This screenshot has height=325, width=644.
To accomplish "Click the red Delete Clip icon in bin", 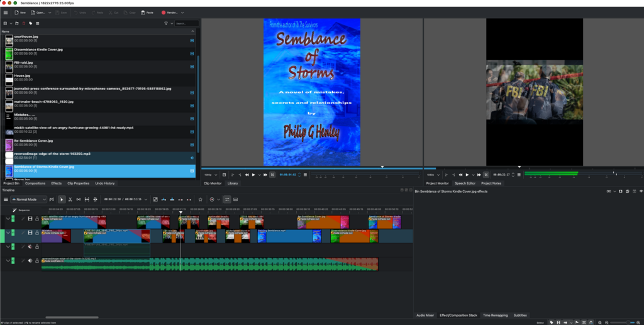I will click(23, 23).
